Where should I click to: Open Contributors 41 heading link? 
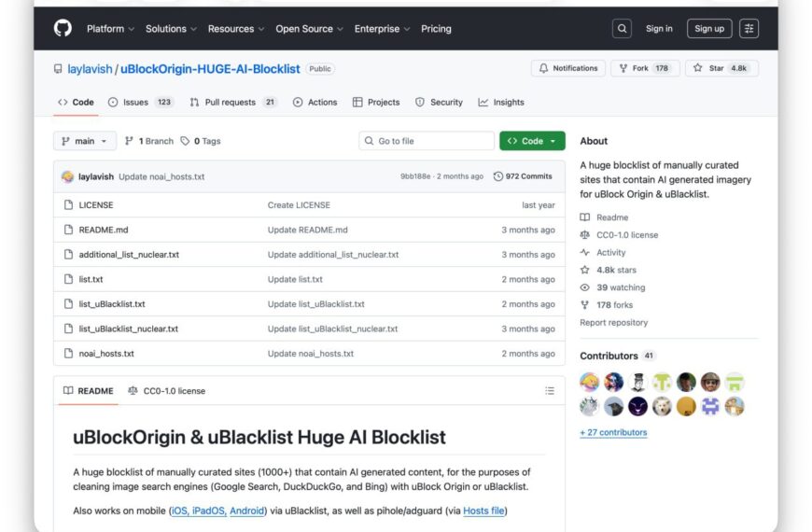pyautogui.click(x=618, y=356)
